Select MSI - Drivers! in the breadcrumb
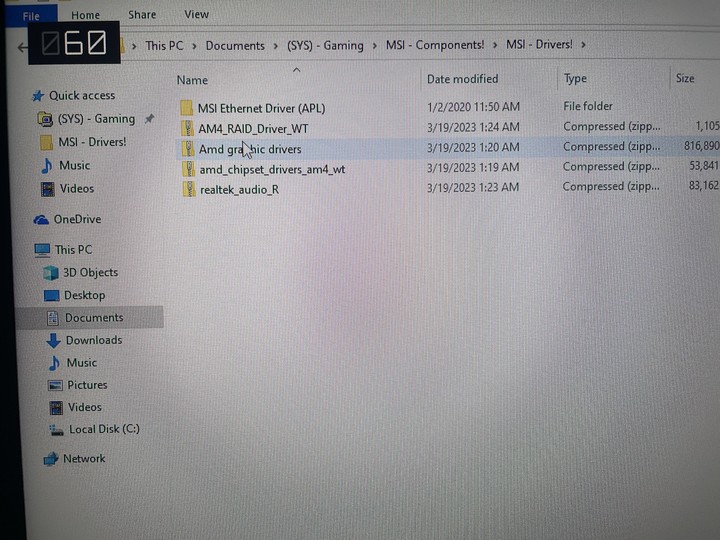720x540 pixels. pyautogui.click(x=539, y=45)
